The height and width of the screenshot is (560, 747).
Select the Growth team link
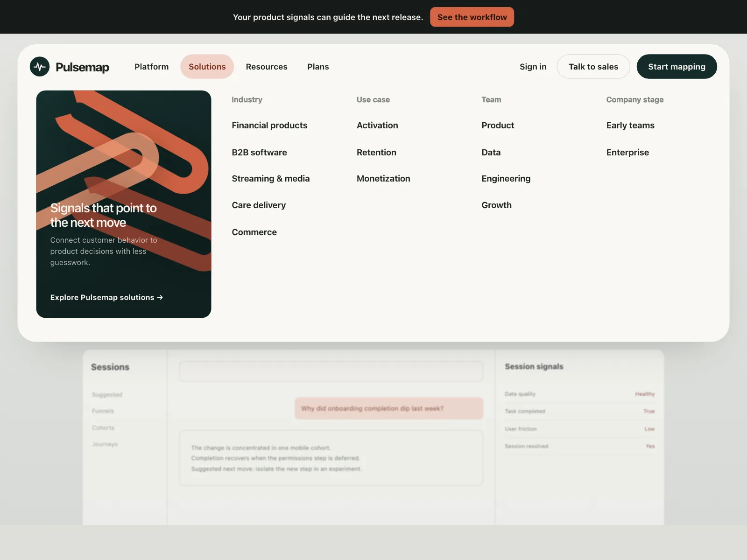click(x=496, y=205)
